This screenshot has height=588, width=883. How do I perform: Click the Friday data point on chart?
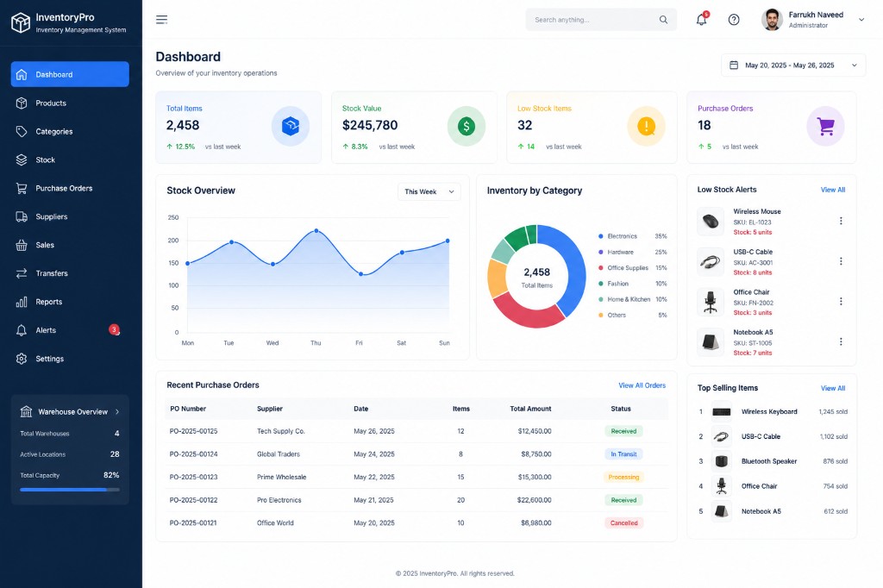tap(361, 273)
